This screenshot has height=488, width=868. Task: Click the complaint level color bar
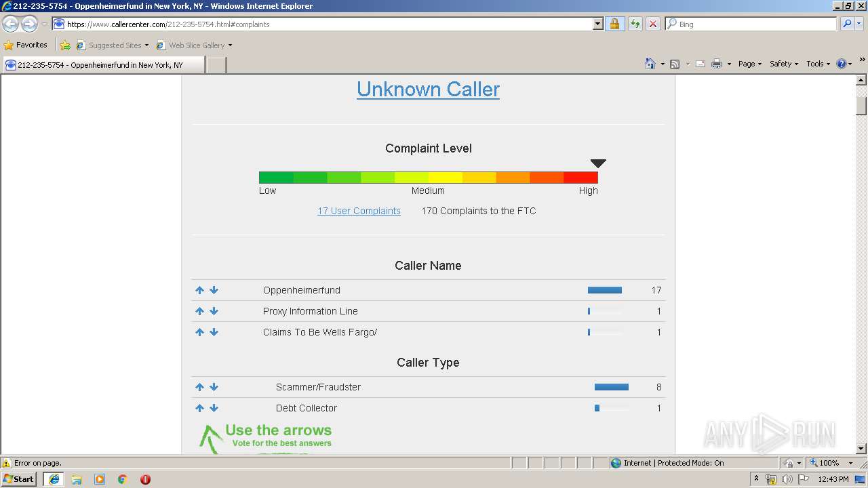pos(429,178)
